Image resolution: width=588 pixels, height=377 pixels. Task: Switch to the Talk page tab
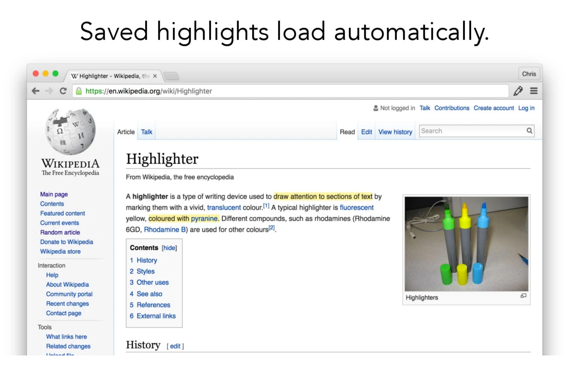click(146, 132)
